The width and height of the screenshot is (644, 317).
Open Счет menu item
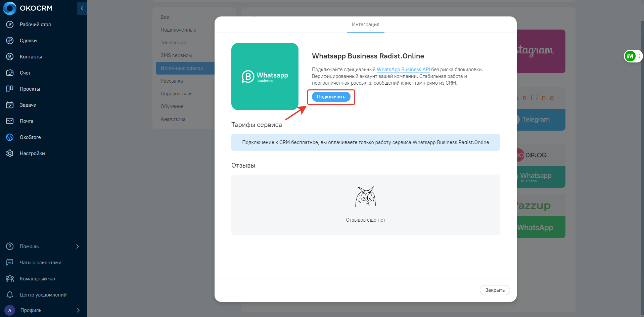[25, 73]
